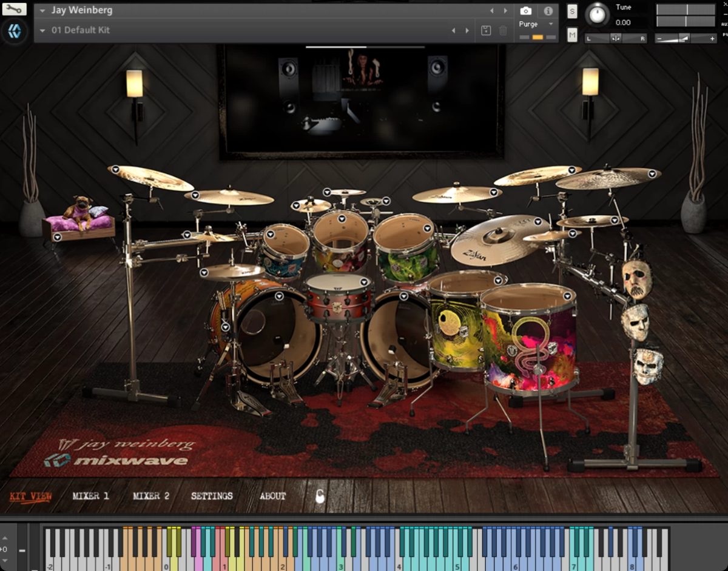Click the lock icon beside About

320,496
